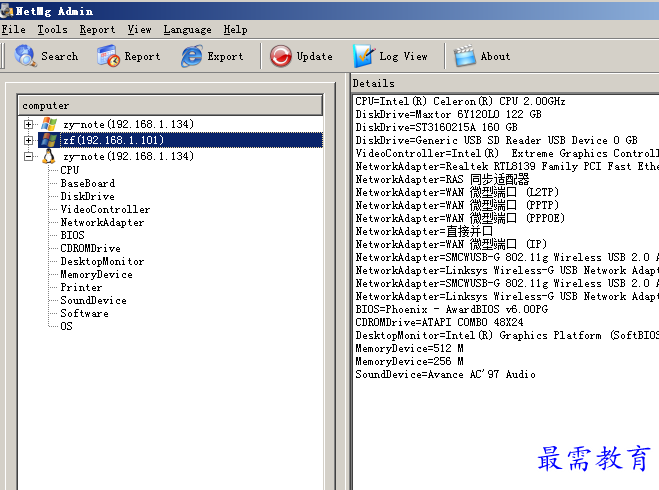Click the CDROMDrive=ATAPI COMBO 48X24 line
The height and width of the screenshot is (490, 659).
[440, 322]
